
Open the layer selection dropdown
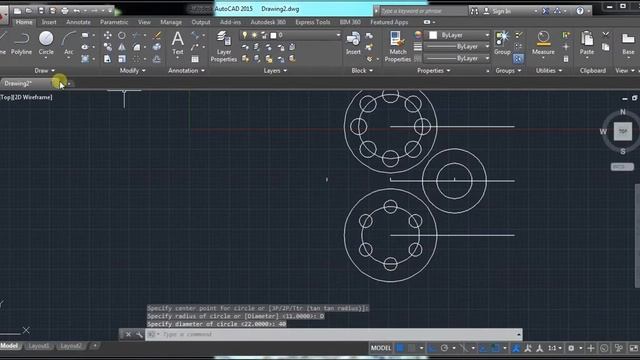338,36
